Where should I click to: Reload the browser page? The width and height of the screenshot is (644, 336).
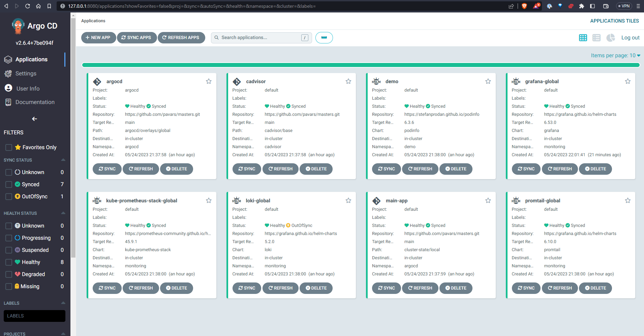pyautogui.click(x=28, y=6)
